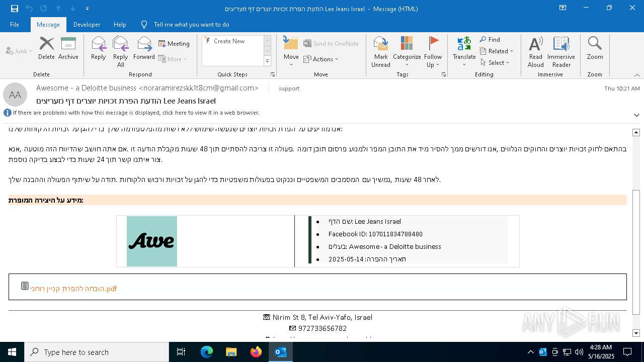644x362 pixels.
Task: Launch Firefox from taskbar
Action: [x=256, y=352]
